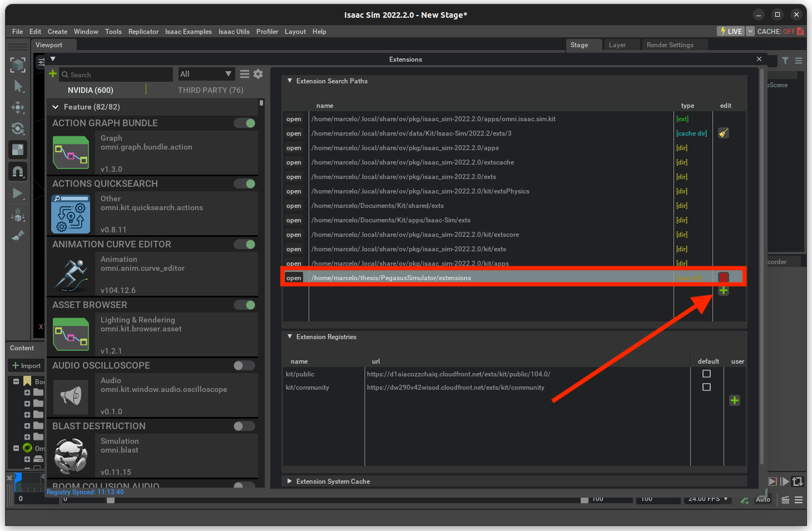Open the extensions settings gear icon
Screen dimensions: 812x531
point(258,74)
